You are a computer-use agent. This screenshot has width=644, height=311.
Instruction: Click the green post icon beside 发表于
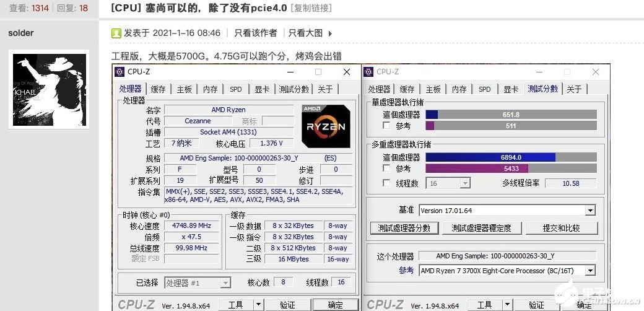(116, 33)
